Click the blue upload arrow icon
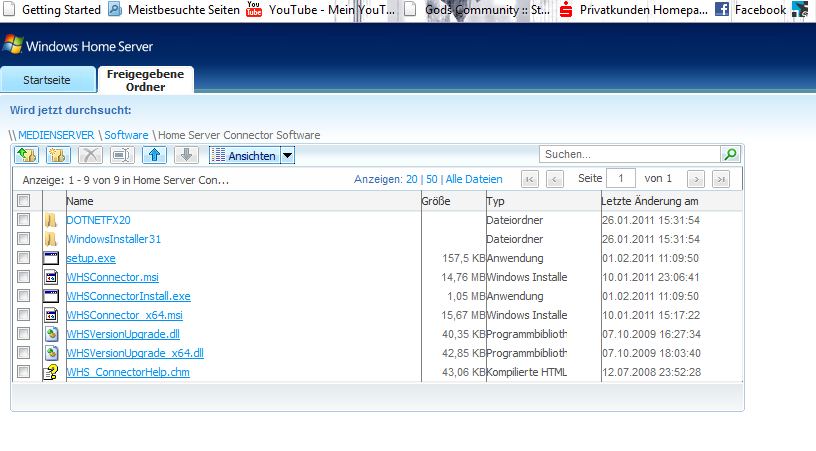The image size is (816, 451). pyautogui.click(x=154, y=155)
